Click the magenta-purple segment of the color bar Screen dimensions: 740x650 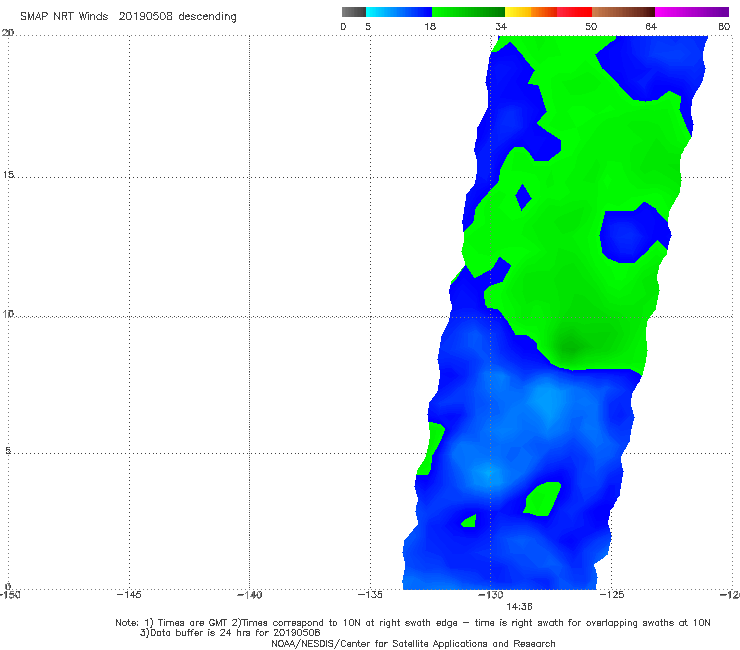[692, 12]
